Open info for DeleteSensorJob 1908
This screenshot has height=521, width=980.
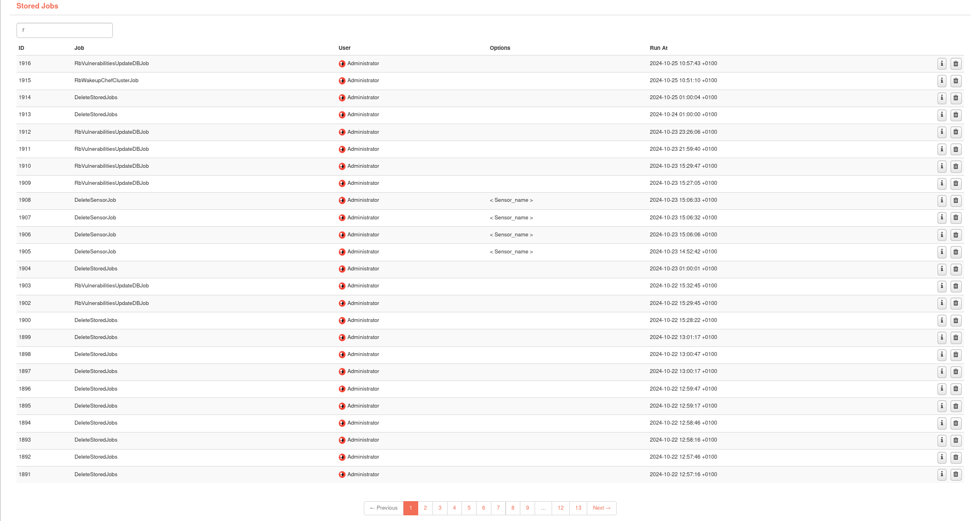[x=942, y=200]
